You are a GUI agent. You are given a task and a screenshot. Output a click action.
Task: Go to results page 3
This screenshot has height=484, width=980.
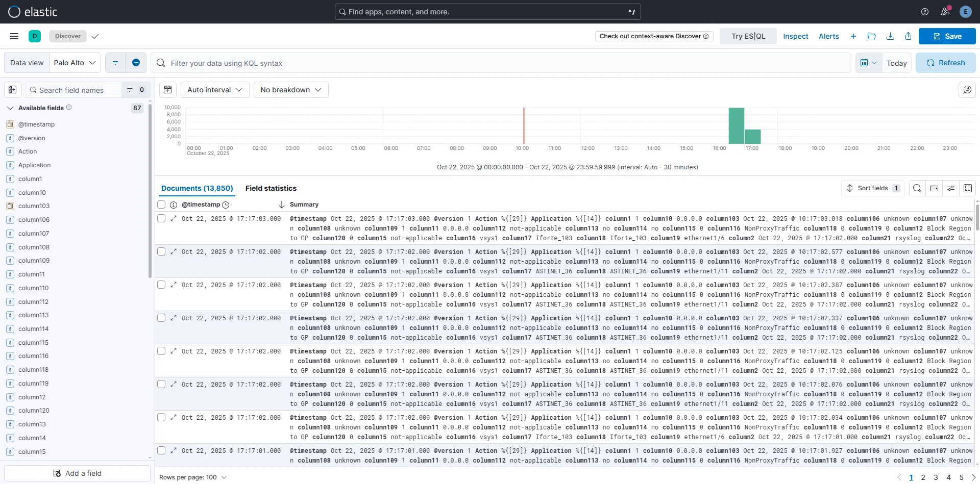[936, 477]
